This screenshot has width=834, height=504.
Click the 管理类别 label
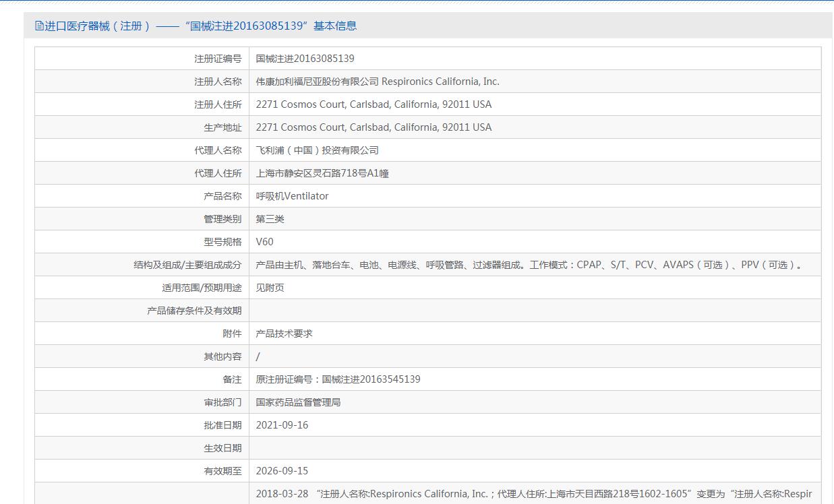(222, 219)
